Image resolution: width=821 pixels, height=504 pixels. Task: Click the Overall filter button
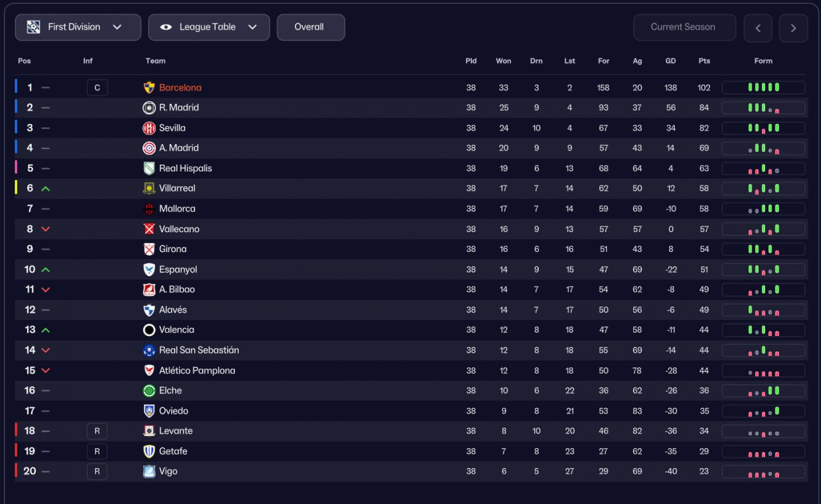pos(310,28)
